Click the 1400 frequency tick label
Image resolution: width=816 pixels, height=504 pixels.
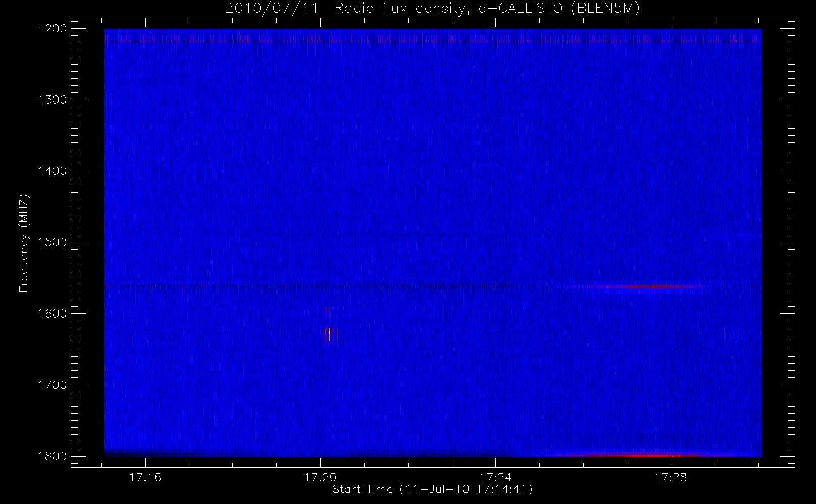[x=52, y=171]
